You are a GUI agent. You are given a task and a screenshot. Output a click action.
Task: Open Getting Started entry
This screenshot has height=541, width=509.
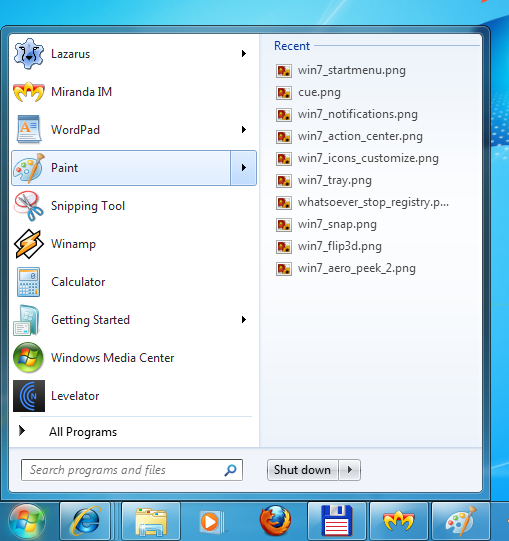click(134, 320)
